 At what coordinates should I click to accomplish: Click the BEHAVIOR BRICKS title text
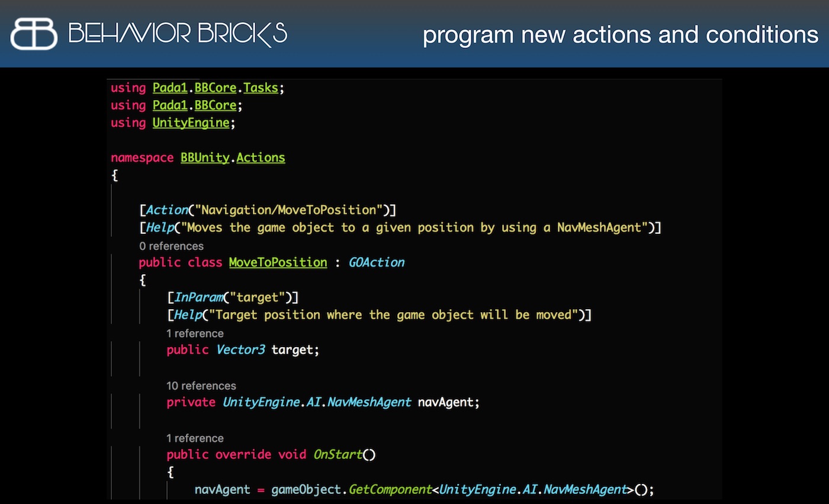click(178, 34)
